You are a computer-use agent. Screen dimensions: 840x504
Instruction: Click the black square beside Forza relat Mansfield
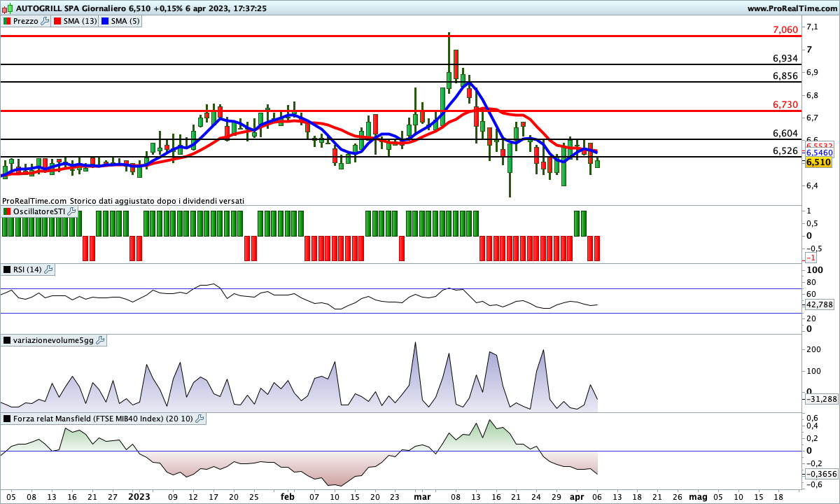[7, 419]
